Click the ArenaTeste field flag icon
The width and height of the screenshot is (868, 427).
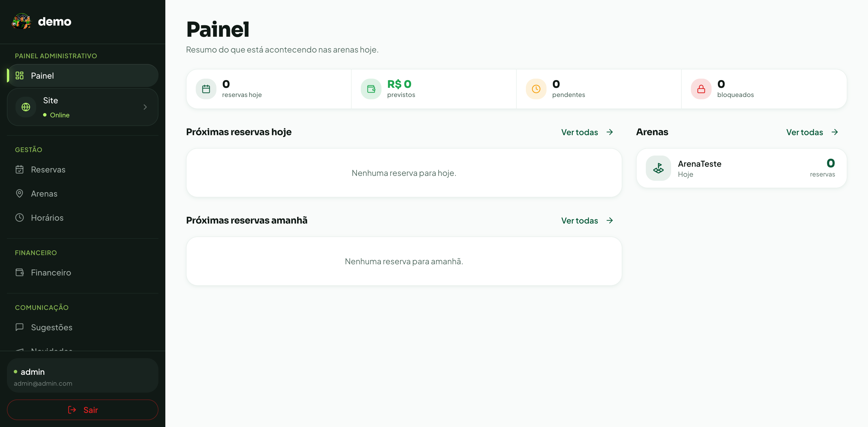click(658, 168)
